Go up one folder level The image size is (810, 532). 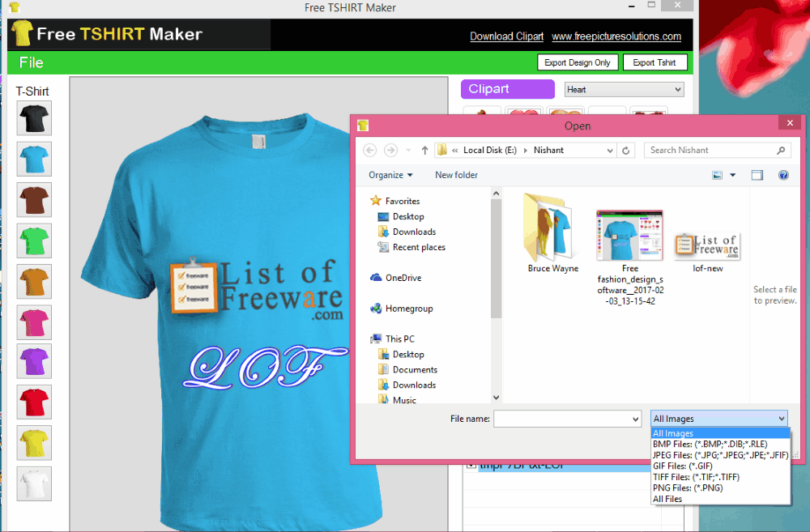tap(424, 151)
